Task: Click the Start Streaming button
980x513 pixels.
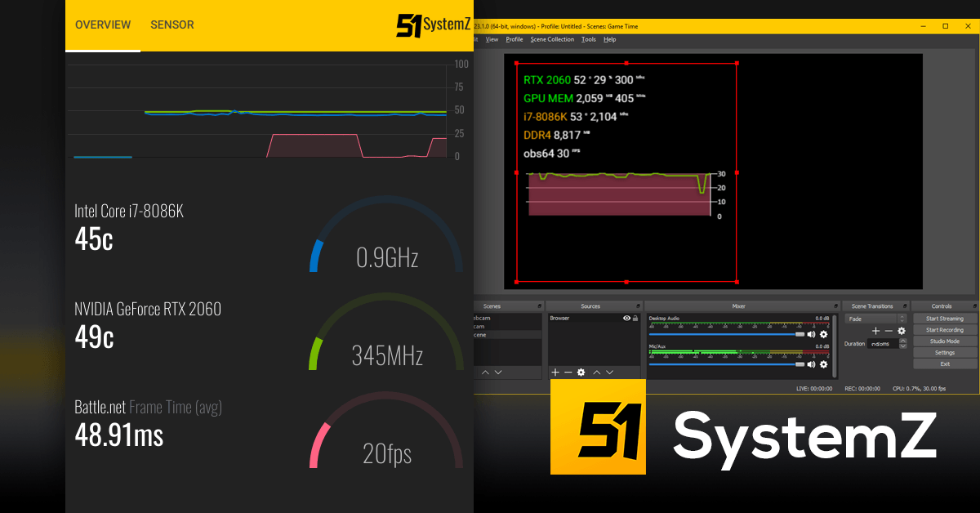Action: click(x=944, y=319)
